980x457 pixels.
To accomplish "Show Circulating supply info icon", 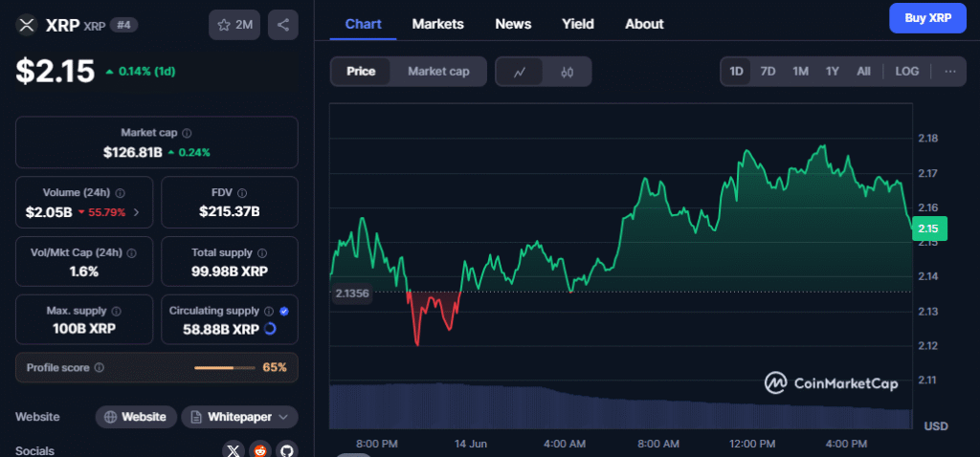I will pyautogui.click(x=269, y=311).
